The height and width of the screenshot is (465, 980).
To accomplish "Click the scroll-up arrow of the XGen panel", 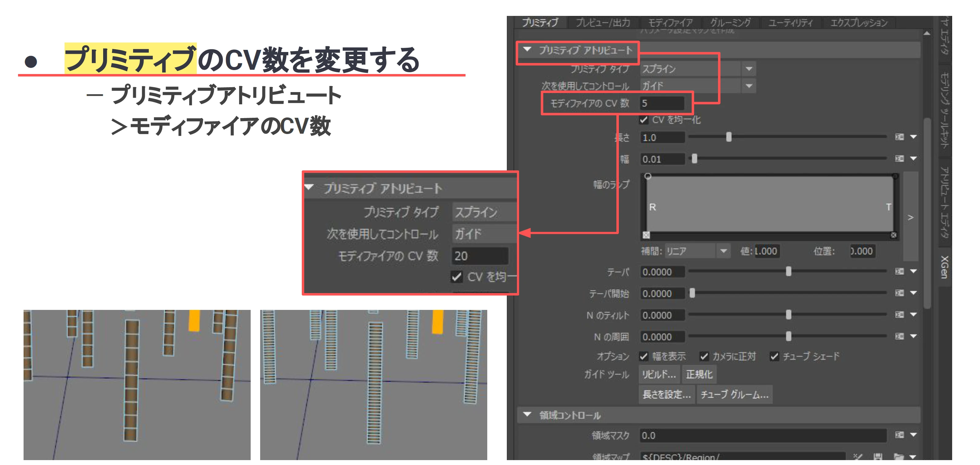I will coord(927,33).
